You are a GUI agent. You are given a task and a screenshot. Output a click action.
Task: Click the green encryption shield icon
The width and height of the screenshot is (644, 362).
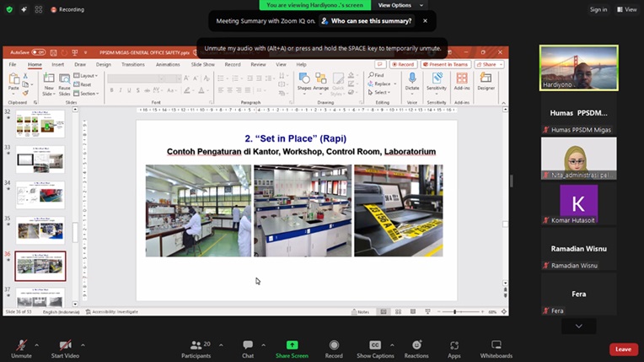(9, 9)
